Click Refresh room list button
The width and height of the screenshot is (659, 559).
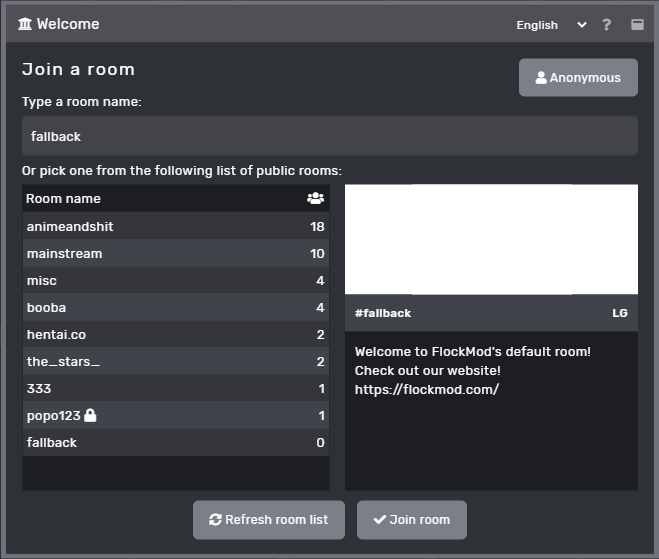click(269, 520)
